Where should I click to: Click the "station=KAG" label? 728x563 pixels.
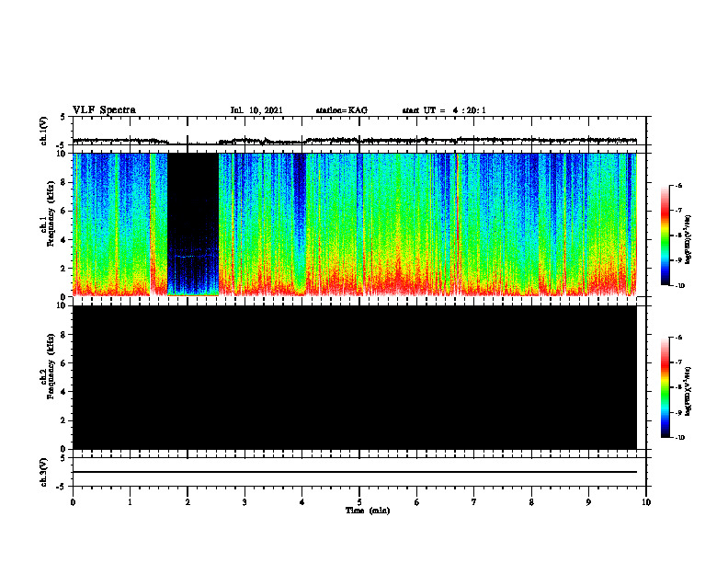pyautogui.click(x=341, y=110)
